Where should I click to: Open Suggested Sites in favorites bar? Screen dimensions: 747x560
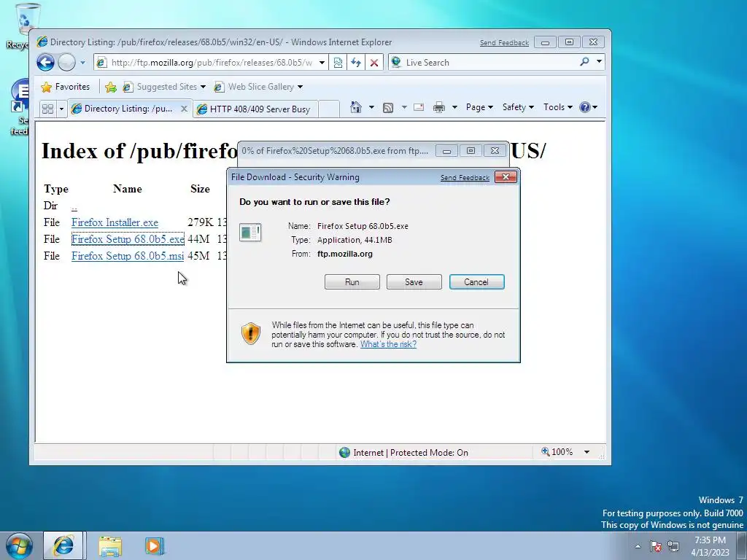tap(164, 87)
